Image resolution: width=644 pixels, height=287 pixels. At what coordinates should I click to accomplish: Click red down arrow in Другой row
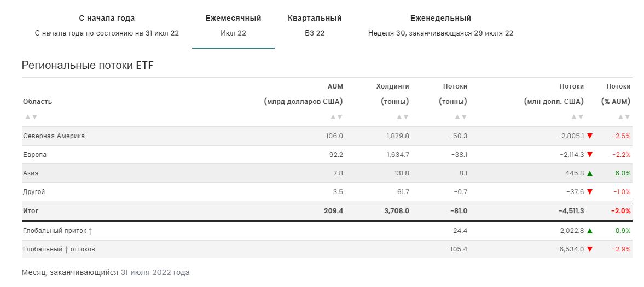tap(590, 192)
